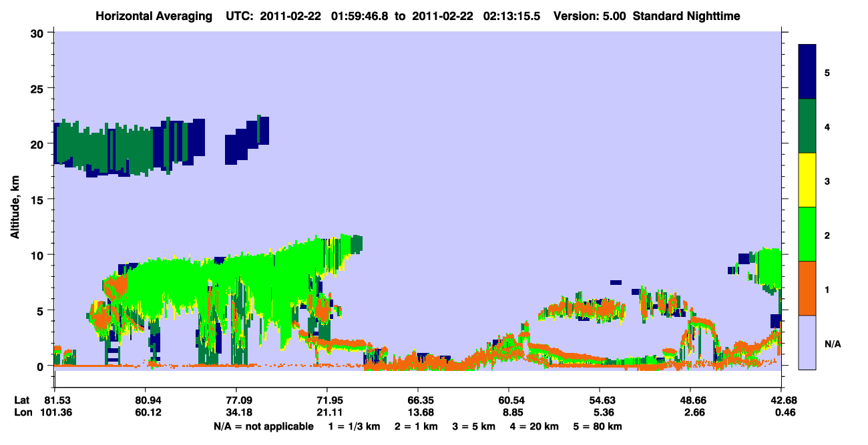Click the lavender N/A color bar segment
Viewport: 868px width, 445px height.
tap(807, 342)
